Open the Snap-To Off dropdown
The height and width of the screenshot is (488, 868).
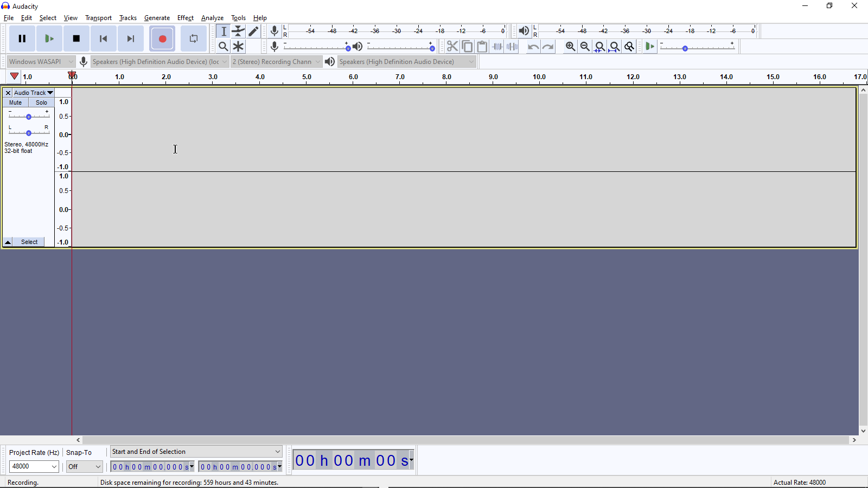[85, 466]
